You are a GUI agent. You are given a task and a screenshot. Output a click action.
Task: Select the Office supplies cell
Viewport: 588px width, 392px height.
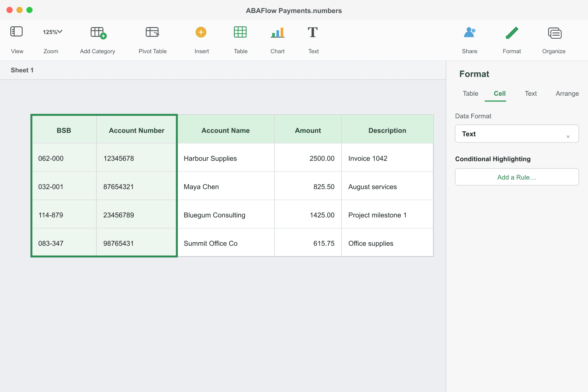tap(387, 243)
